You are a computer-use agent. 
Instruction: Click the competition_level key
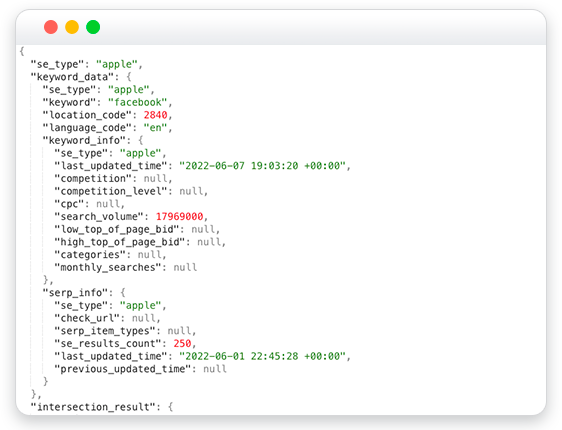pos(111,191)
